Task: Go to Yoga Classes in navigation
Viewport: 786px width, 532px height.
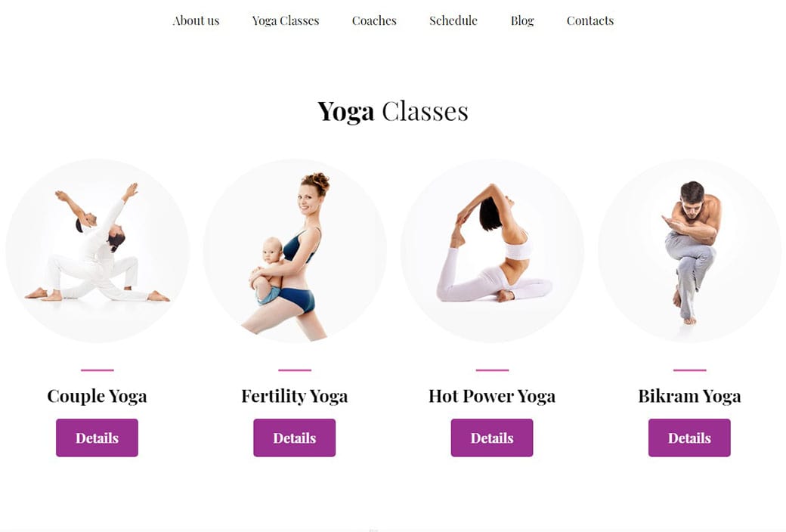Action: point(286,20)
